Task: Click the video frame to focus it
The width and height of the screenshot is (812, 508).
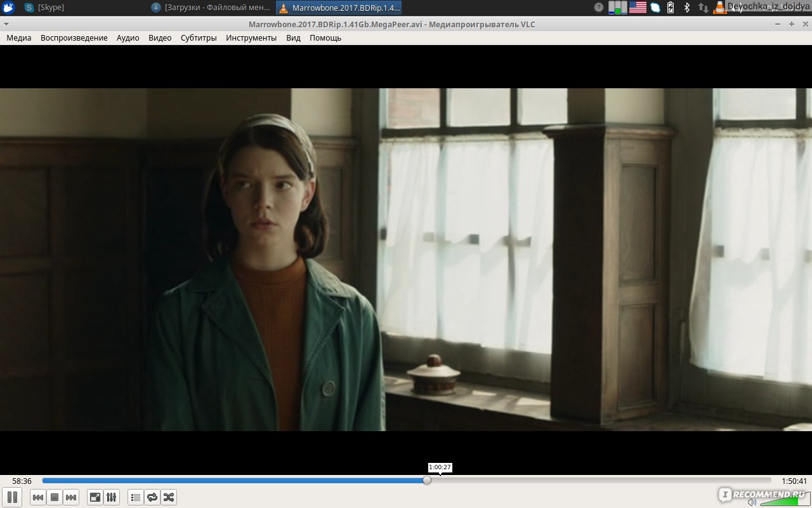Action: coord(406,259)
